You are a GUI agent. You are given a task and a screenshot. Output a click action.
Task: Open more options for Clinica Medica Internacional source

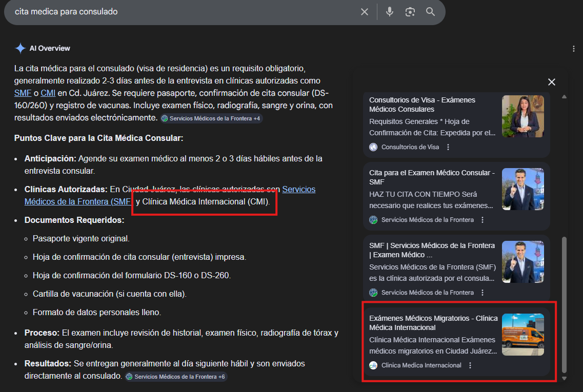[470, 366]
